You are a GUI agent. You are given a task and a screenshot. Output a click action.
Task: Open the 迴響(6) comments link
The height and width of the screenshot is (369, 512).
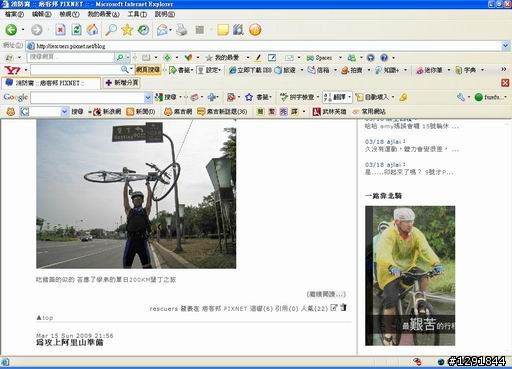(261, 309)
